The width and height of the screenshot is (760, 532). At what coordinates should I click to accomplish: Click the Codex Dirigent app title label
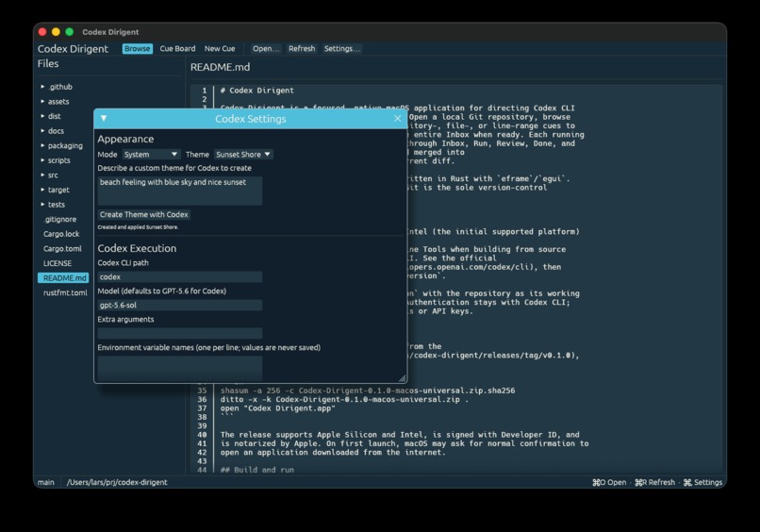coord(73,48)
